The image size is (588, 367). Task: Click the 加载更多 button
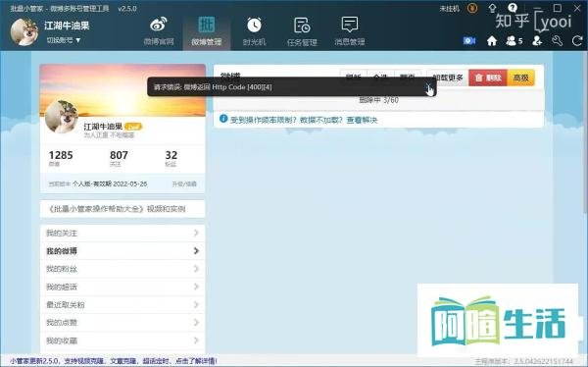448,78
